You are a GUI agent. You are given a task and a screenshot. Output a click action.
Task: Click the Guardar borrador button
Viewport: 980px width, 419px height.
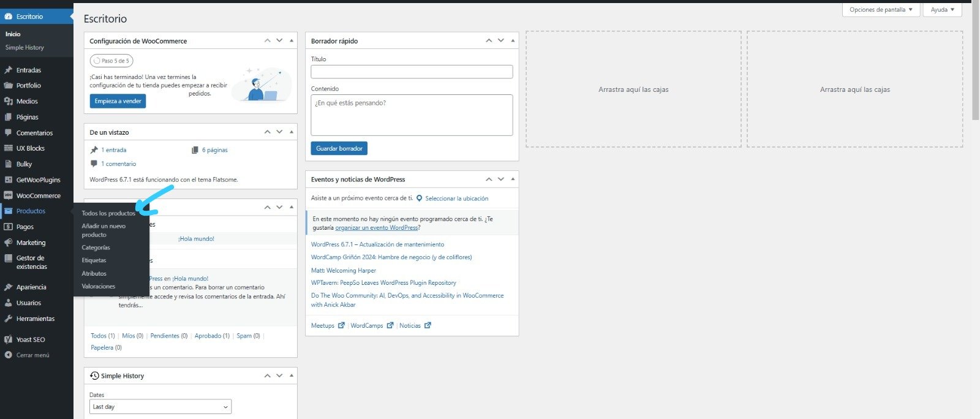(x=339, y=148)
